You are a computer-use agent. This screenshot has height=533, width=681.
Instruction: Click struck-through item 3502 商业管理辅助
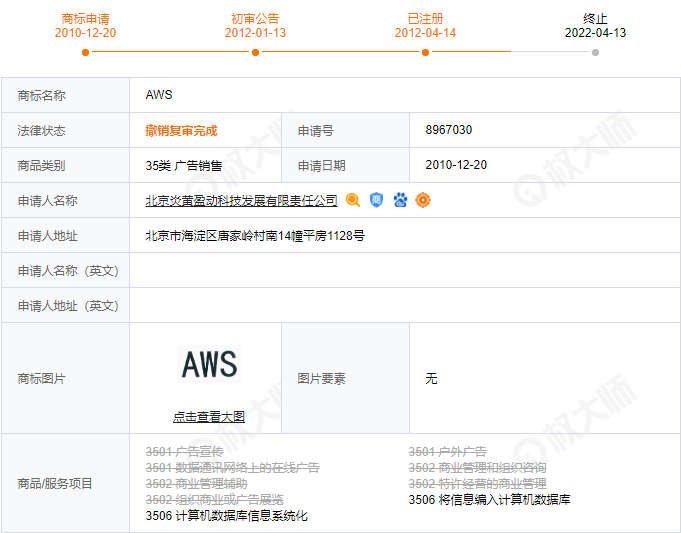197,483
